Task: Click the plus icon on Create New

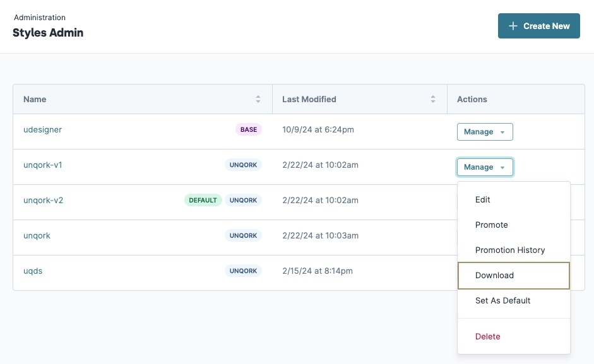Action: 513,26
